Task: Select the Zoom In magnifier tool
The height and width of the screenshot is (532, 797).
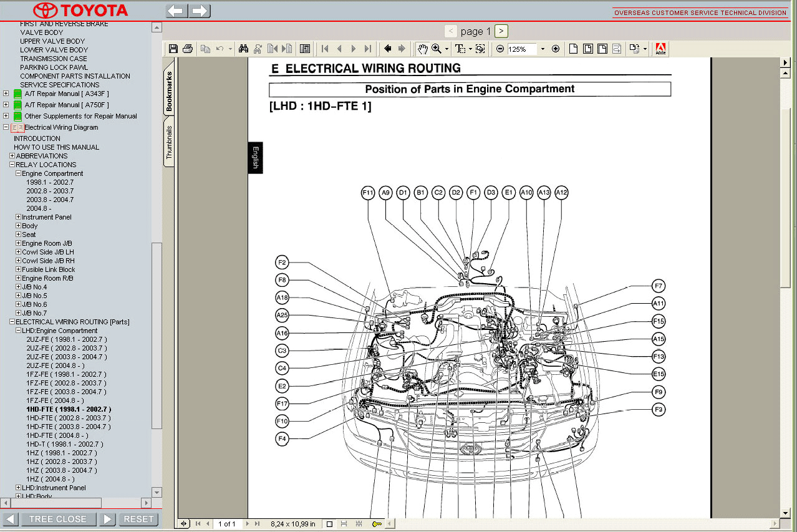Action: [x=437, y=49]
